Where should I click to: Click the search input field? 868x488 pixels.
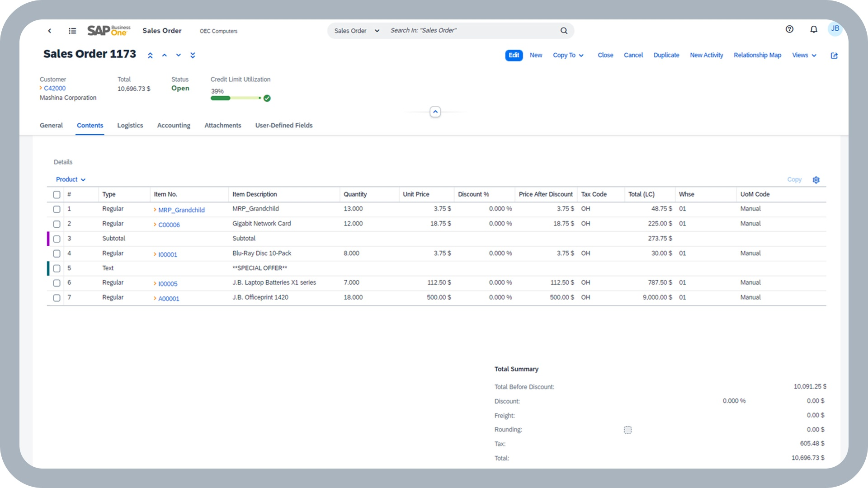click(472, 30)
